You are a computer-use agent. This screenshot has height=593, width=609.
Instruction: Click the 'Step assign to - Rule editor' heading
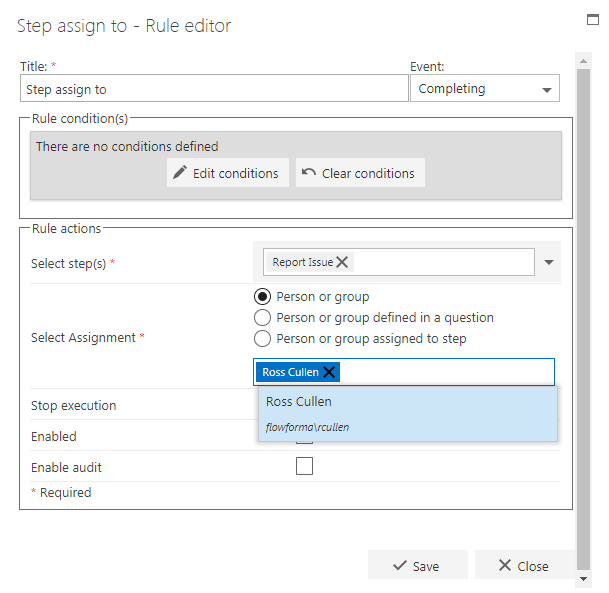pos(124,26)
